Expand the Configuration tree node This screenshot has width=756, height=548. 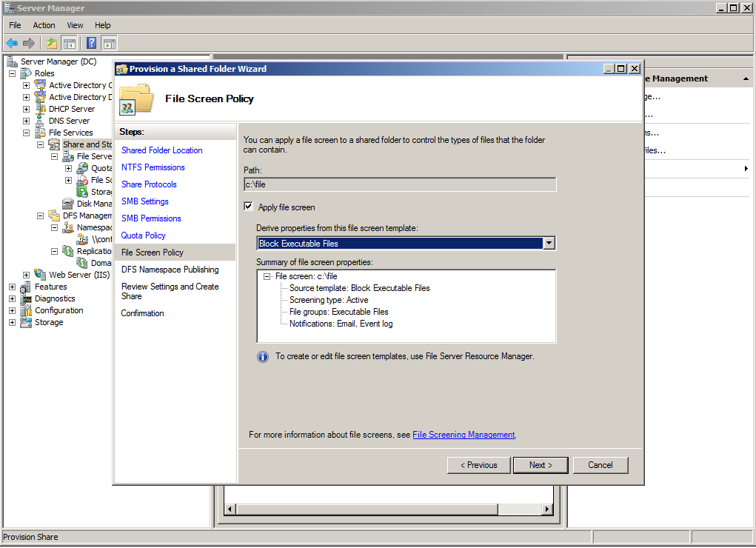coord(13,311)
